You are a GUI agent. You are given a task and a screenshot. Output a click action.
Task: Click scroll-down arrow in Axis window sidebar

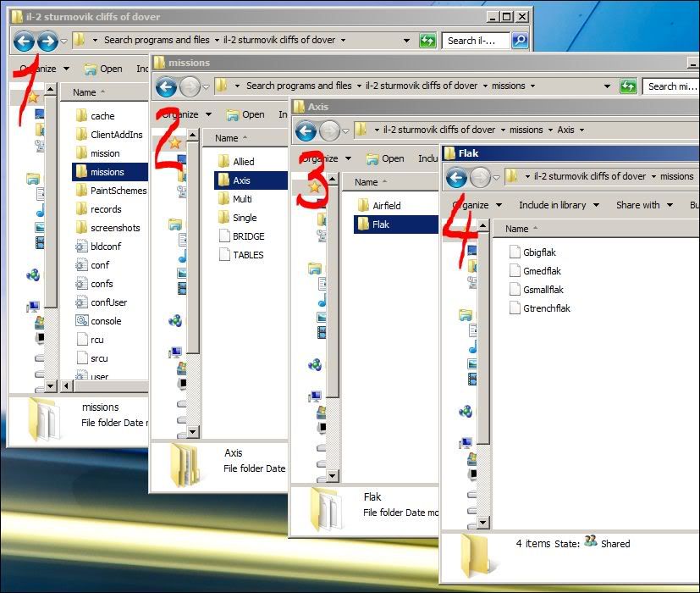pyautogui.click(x=332, y=476)
